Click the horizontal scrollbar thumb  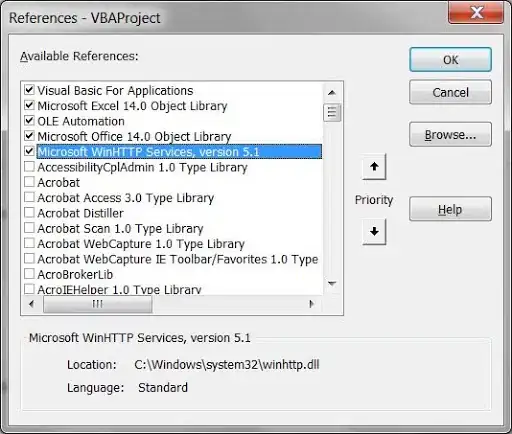pyautogui.click(x=98, y=304)
